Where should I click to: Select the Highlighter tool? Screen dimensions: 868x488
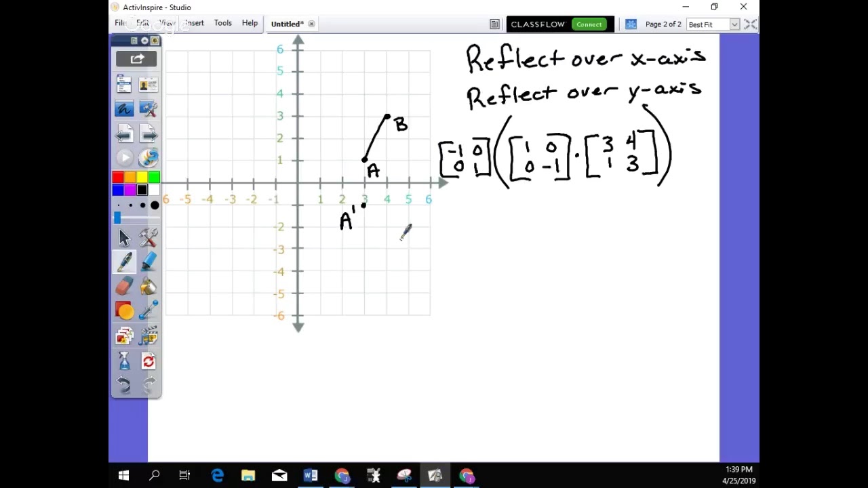[149, 262]
